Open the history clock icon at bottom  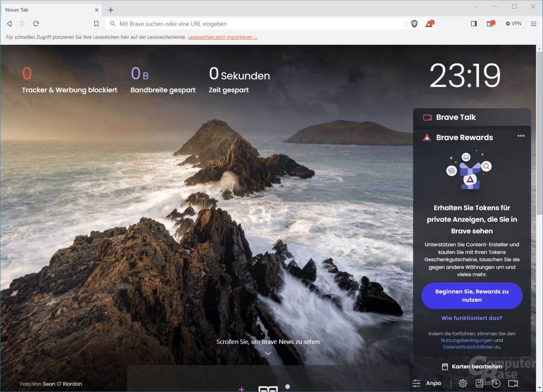[x=496, y=383]
